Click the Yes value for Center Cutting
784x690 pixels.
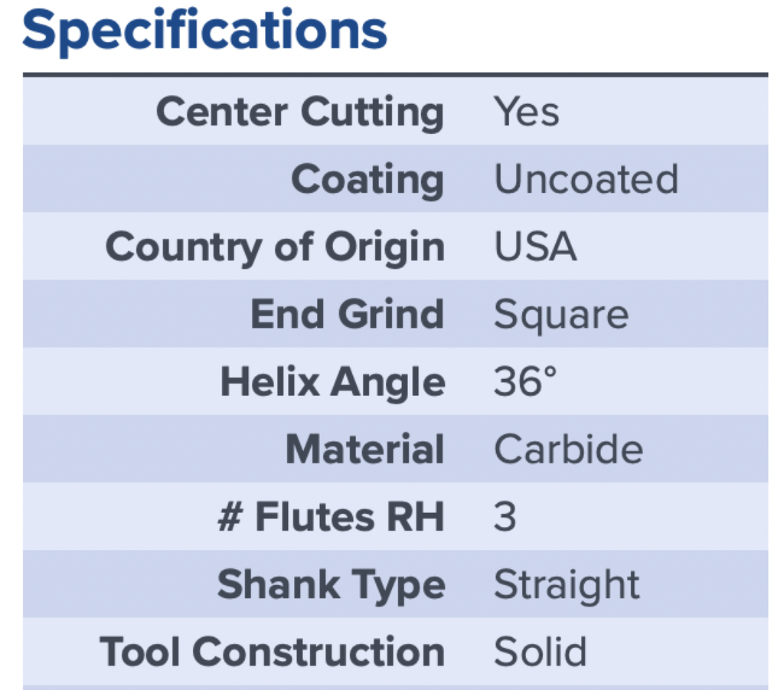[x=527, y=112]
